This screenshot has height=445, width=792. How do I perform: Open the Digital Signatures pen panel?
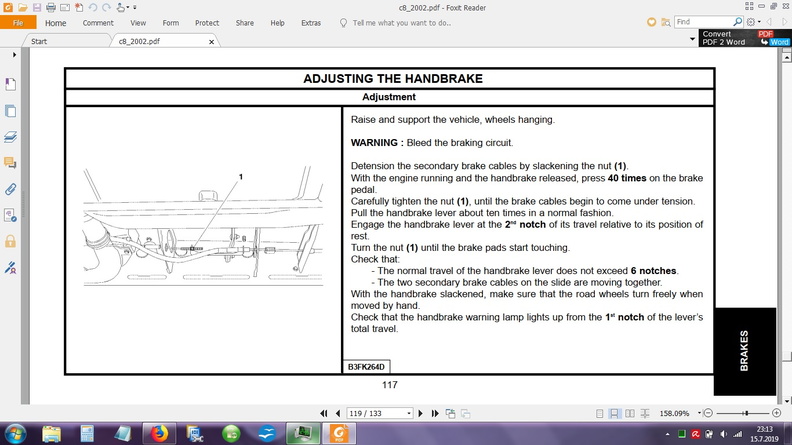[x=10, y=268]
